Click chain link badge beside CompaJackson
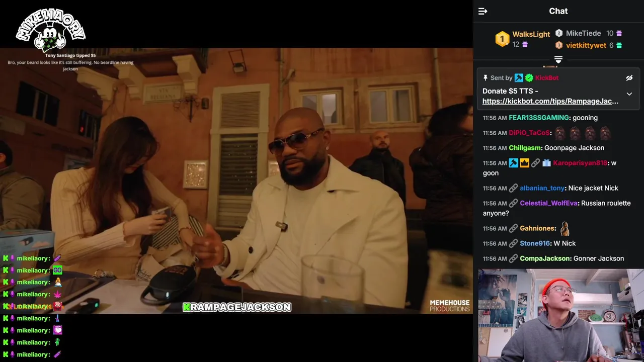 coord(513,258)
